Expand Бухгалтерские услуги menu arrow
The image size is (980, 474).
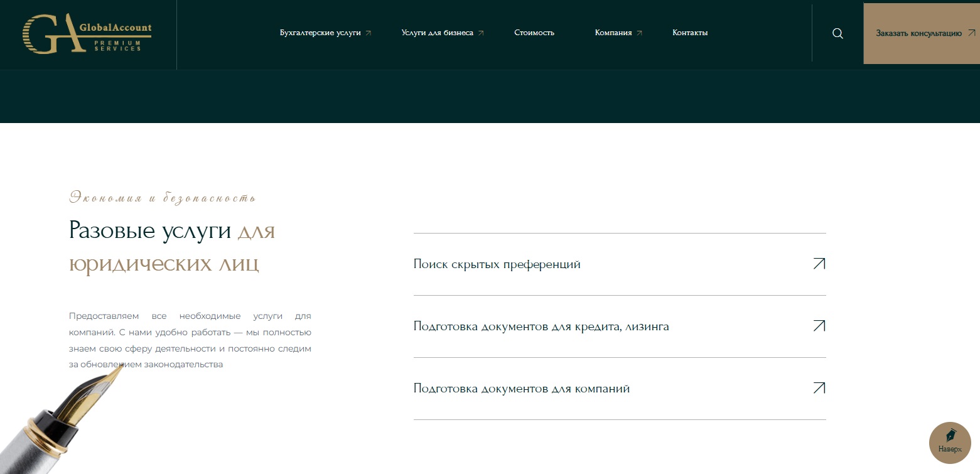click(369, 33)
